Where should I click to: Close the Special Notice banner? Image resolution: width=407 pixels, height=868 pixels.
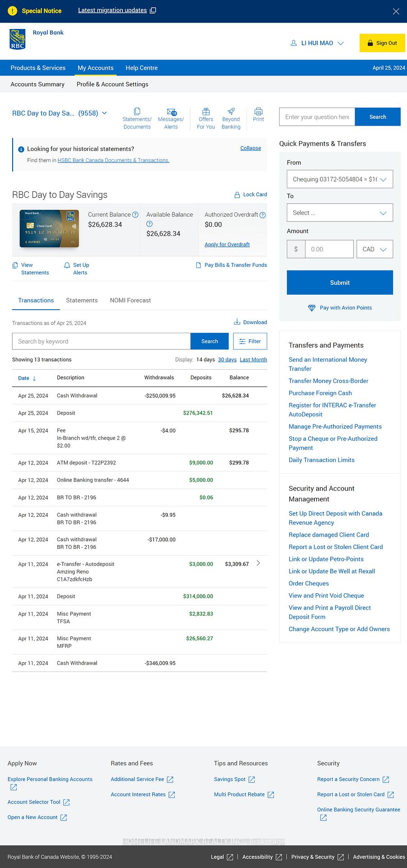pyautogui.click(x=396, y=11)
